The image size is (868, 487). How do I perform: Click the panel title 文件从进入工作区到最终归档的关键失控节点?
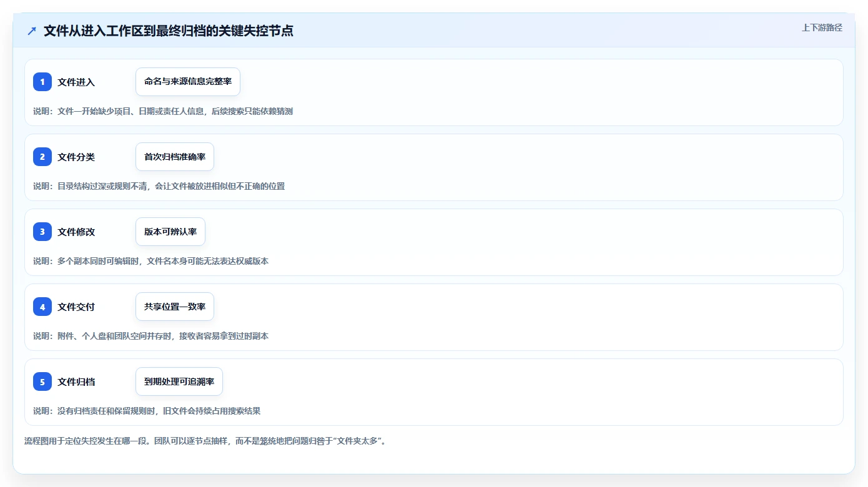click(x=169, y=31)
